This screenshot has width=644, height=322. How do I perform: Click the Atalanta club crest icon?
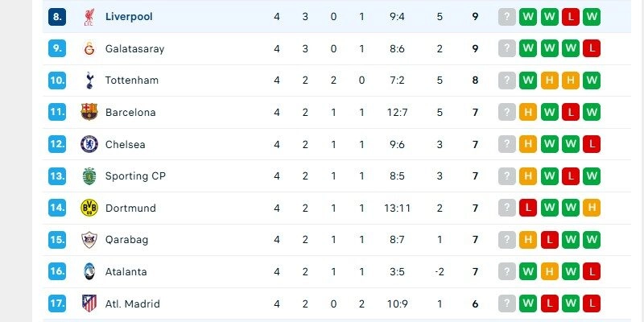coord(89,271)
